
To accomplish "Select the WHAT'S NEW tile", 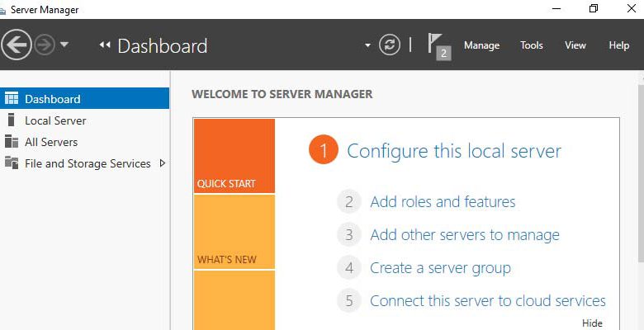I will [234, 232].
